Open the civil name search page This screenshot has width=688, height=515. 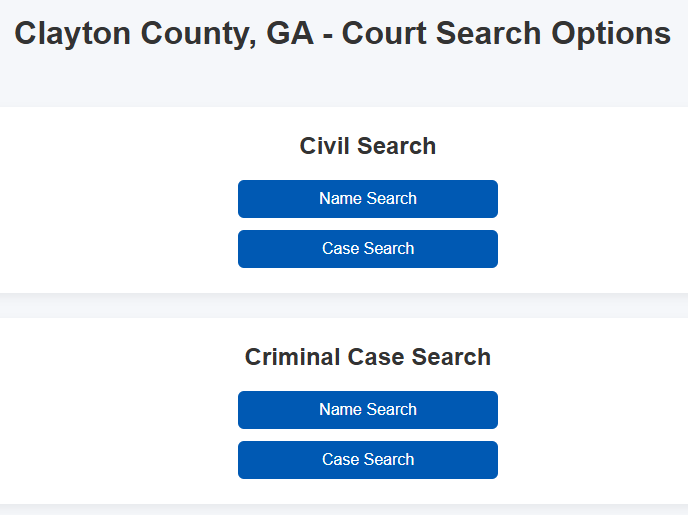[368, 199]
